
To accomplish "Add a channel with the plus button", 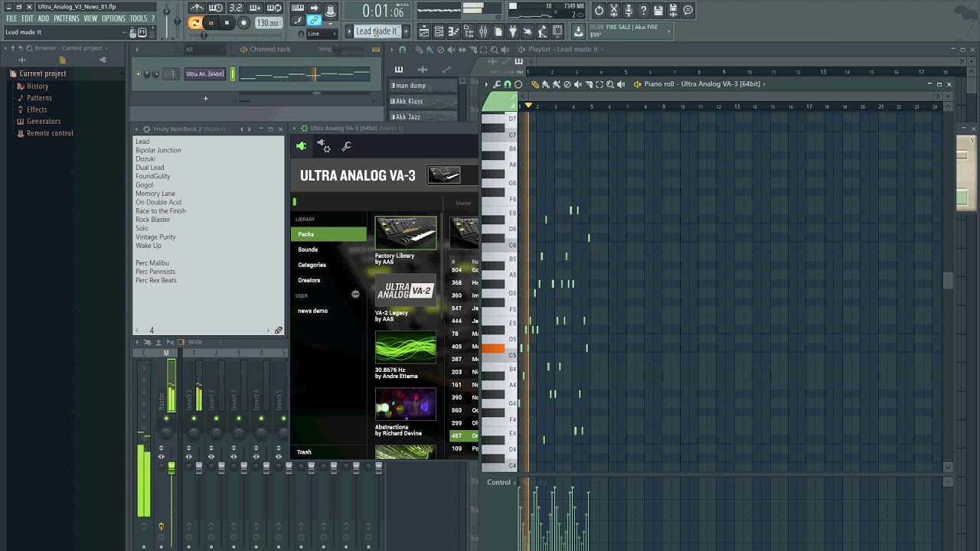I will coord(205,98).
